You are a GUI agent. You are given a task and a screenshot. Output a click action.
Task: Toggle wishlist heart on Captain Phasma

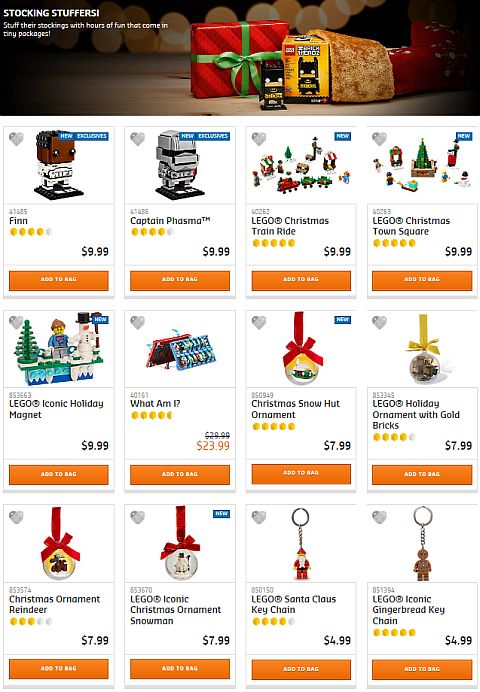click(x=137, y=139)
